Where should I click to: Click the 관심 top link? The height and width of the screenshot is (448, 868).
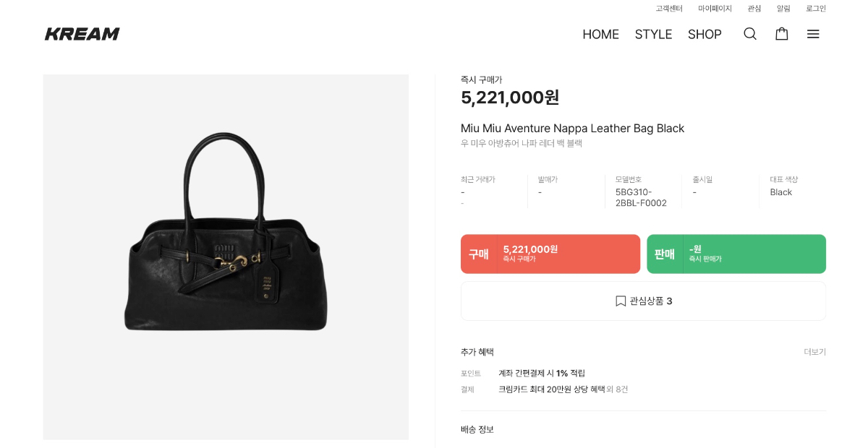click(754, 9)
